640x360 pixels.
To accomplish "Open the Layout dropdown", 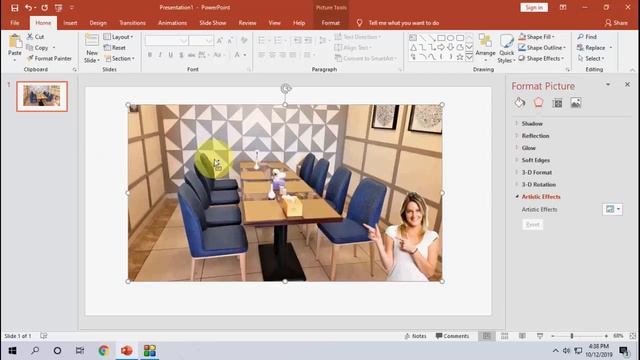I will click(118, 37).
